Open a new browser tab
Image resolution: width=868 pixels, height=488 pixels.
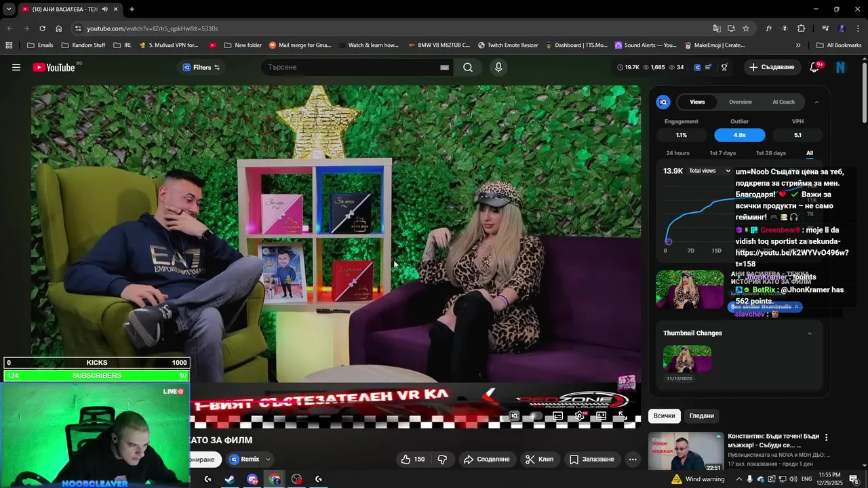[132, 9]
